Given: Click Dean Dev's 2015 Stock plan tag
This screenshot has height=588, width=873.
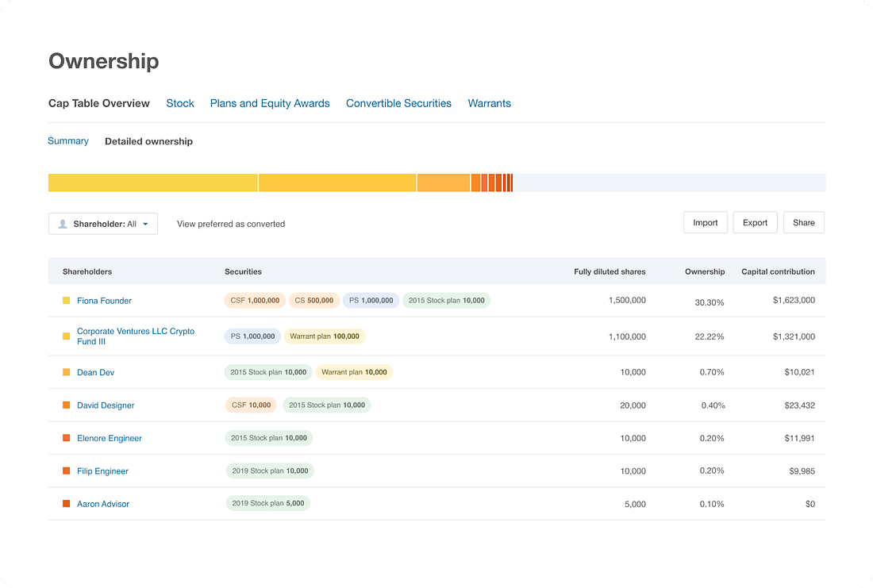Looking at the screenshot, I should click(268, 372).
